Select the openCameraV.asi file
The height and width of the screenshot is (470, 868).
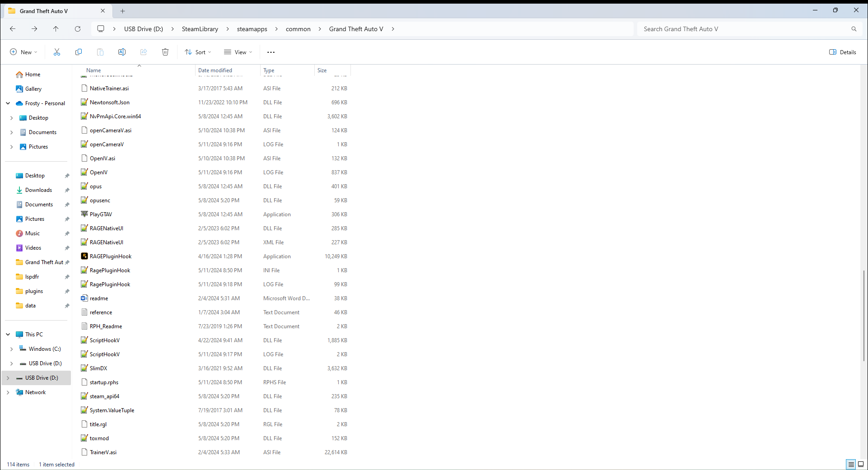[x=111, y=130]
